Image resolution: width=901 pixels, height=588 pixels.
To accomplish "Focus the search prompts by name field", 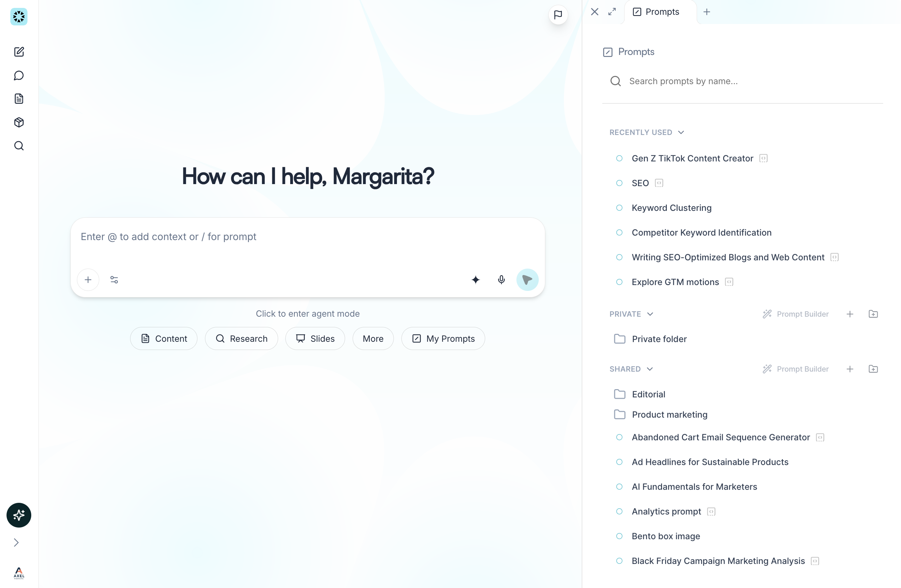I will 742,81.
